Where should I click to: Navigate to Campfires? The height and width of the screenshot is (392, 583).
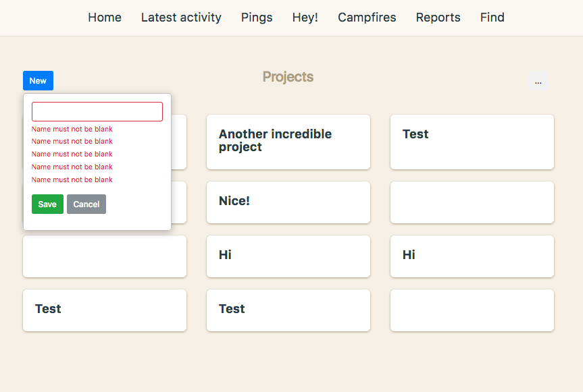click(x=367, y=18)
